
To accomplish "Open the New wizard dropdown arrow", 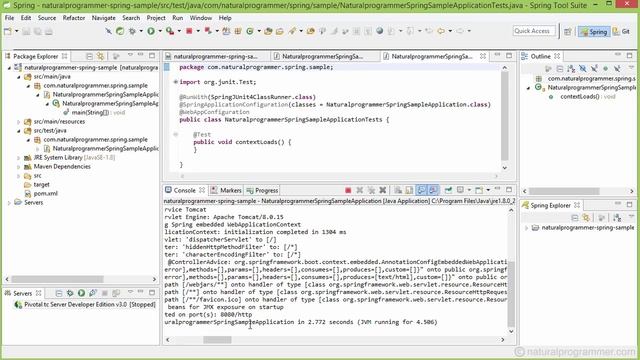I will [16, 31].
